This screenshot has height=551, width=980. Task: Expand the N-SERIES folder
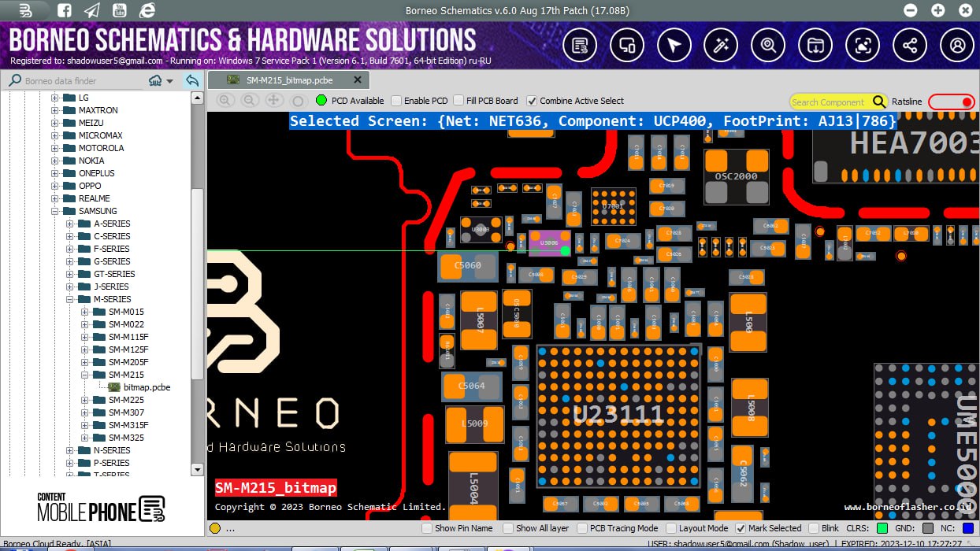click(70, 450)
